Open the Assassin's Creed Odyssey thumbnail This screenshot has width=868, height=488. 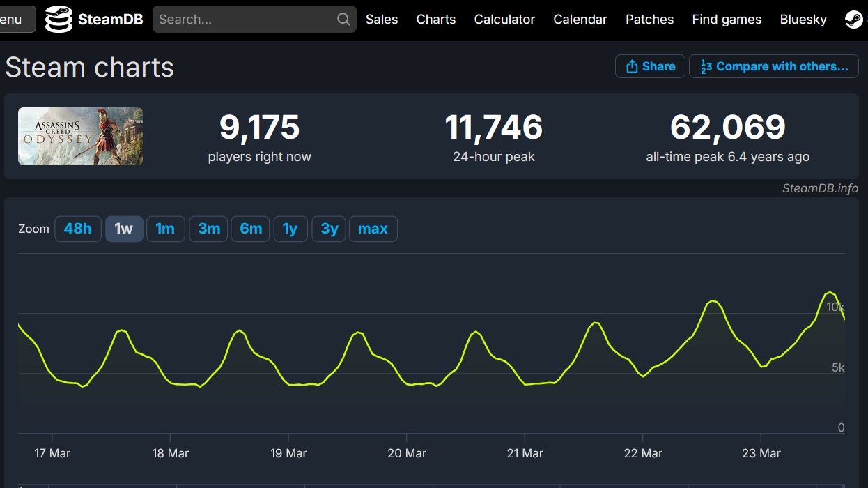(x=80, y=136)
